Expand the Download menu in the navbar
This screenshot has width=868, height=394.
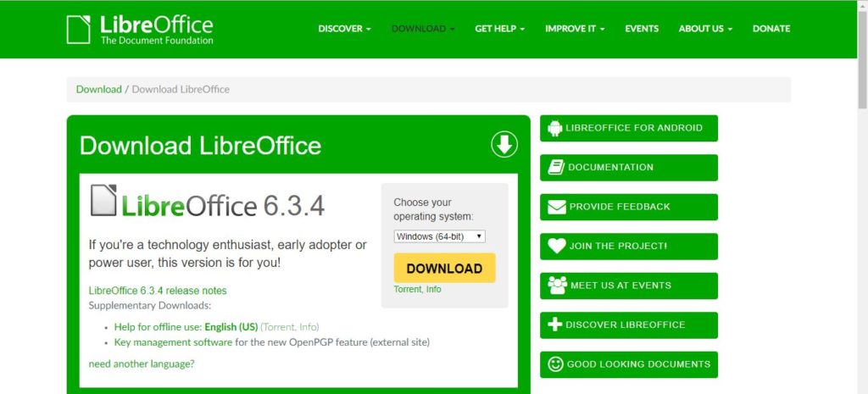[423, 29]
